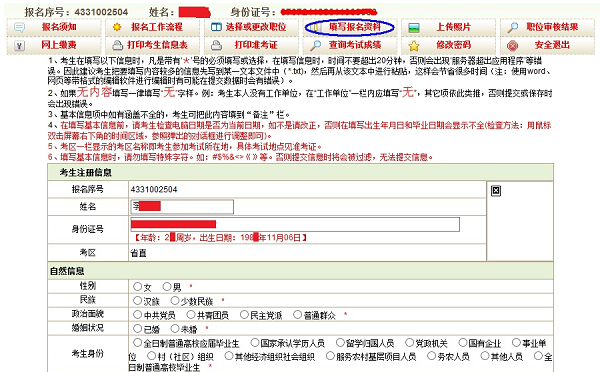The height and width of the screenshot is (372, 600).
Task: Select 国有企业 identity option
Action: pyautogui.click(x=463, y=343)
